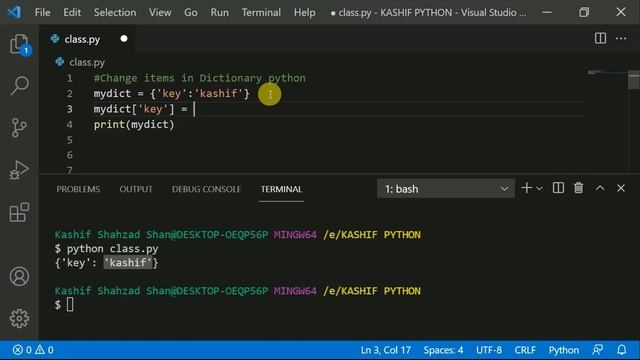640x360 pixels.
Task: Change indentation via 'Spaces: 4'
Action: click(443, 350)
